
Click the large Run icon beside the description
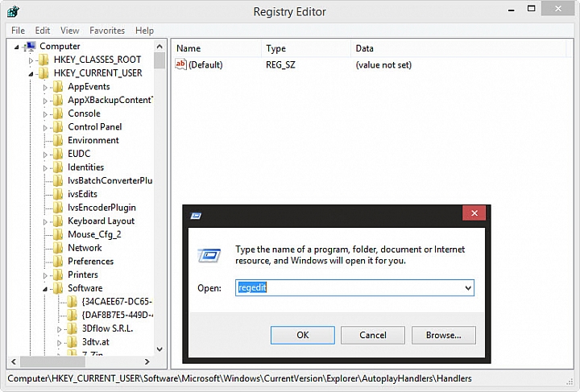pos(209,255)
